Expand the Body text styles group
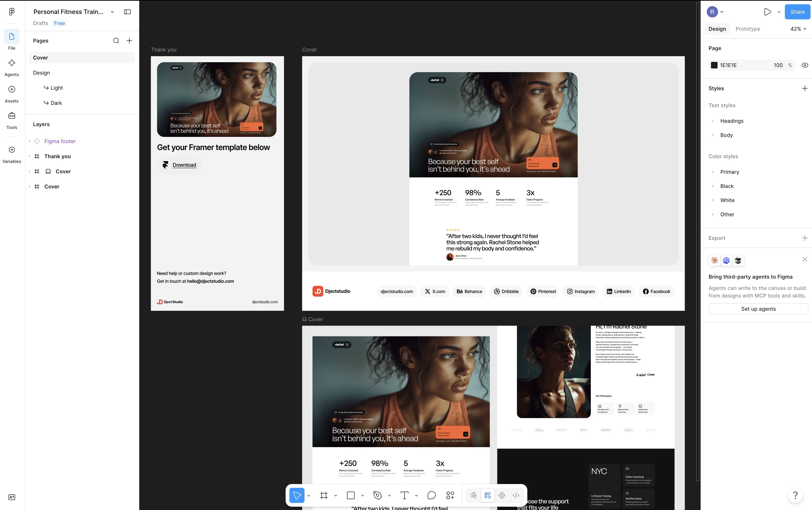The image size is (812, 510). [713, 135]
